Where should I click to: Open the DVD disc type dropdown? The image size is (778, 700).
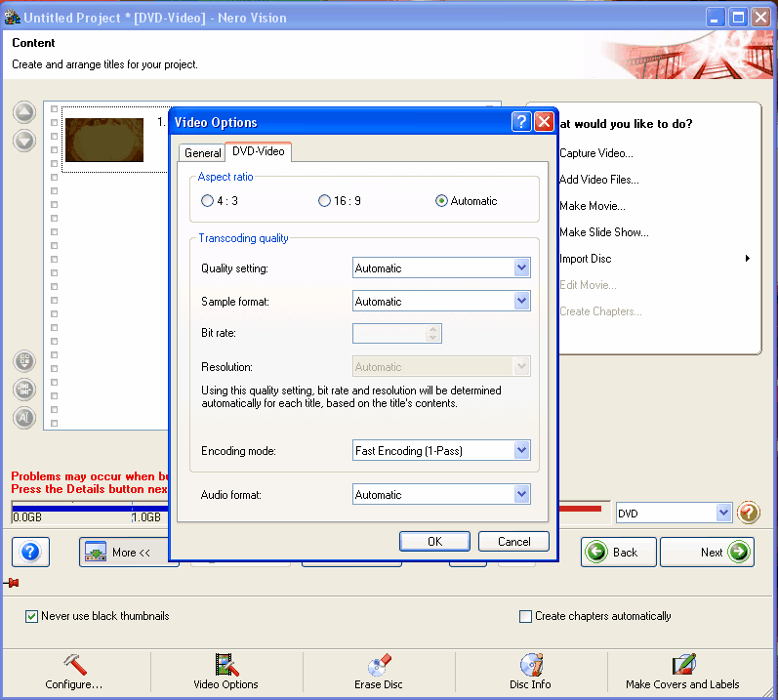724,513
